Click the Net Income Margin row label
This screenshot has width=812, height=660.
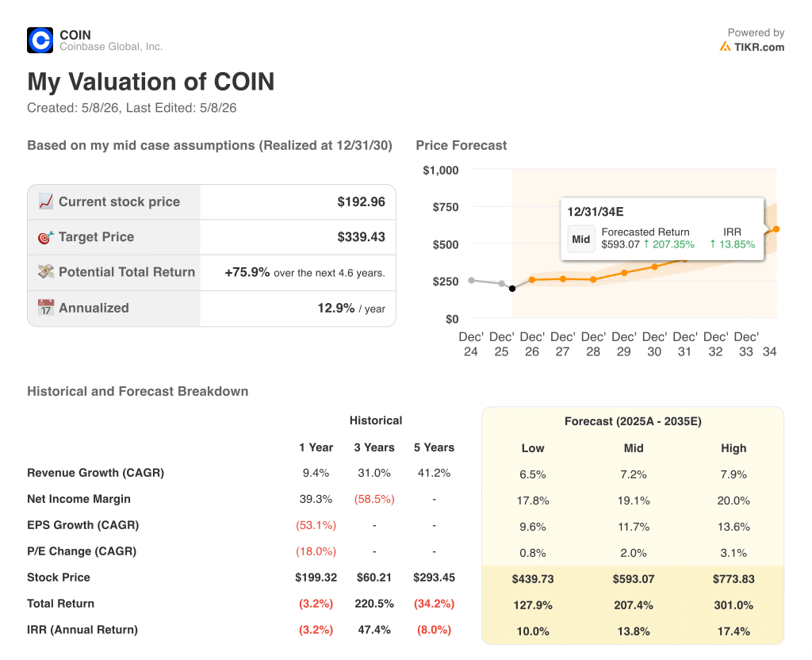tap(79, 499)
